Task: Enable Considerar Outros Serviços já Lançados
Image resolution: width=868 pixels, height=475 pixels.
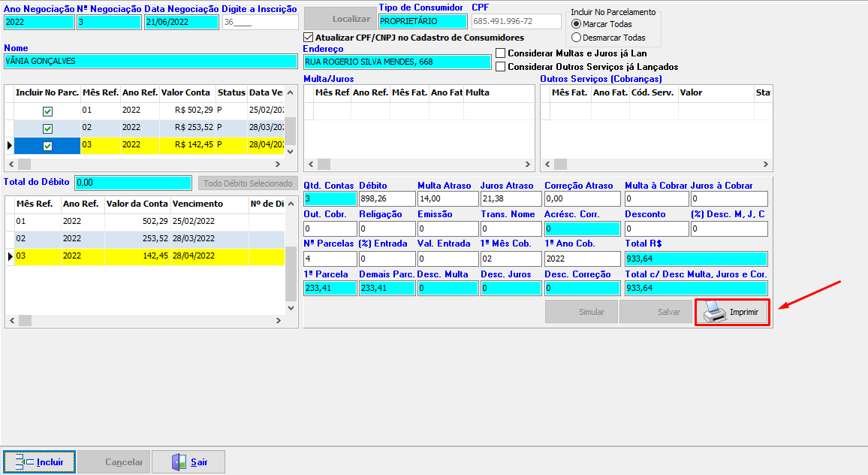Action: pyautogui.click(x=501, y=67)
